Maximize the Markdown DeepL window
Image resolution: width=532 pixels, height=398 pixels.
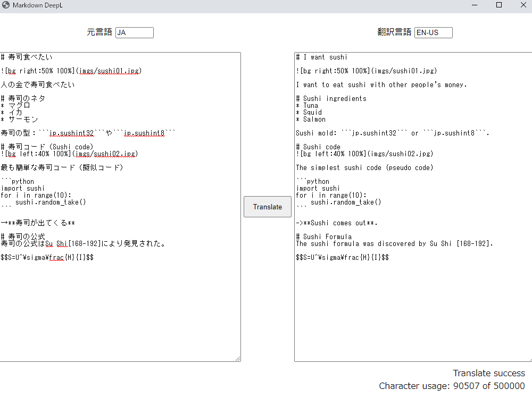pyautogui.click(x=499, y=5)
